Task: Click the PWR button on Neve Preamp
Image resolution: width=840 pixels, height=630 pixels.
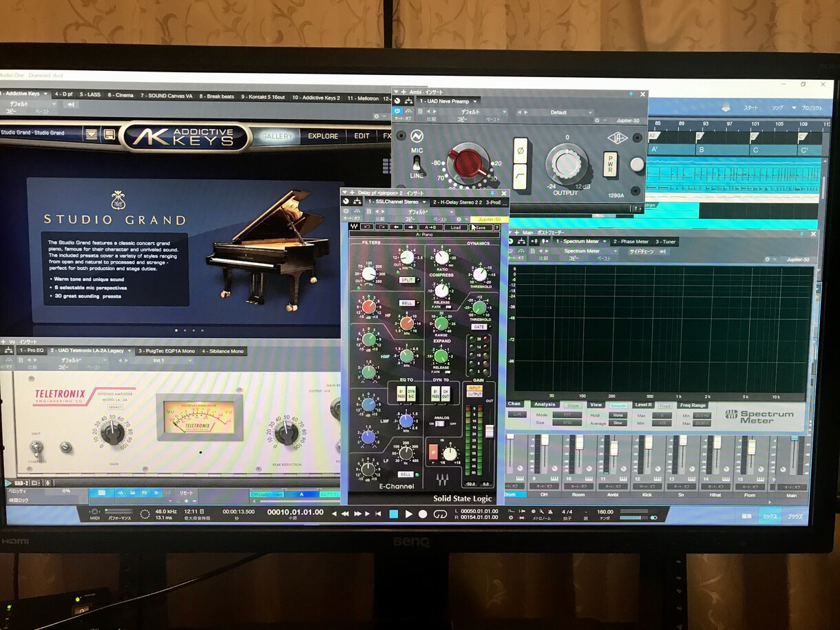Action: pyautogui.click(x=609, y=165)
